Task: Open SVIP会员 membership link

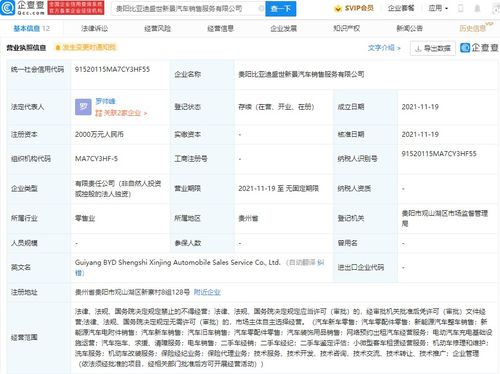Action: coord(359,8)
